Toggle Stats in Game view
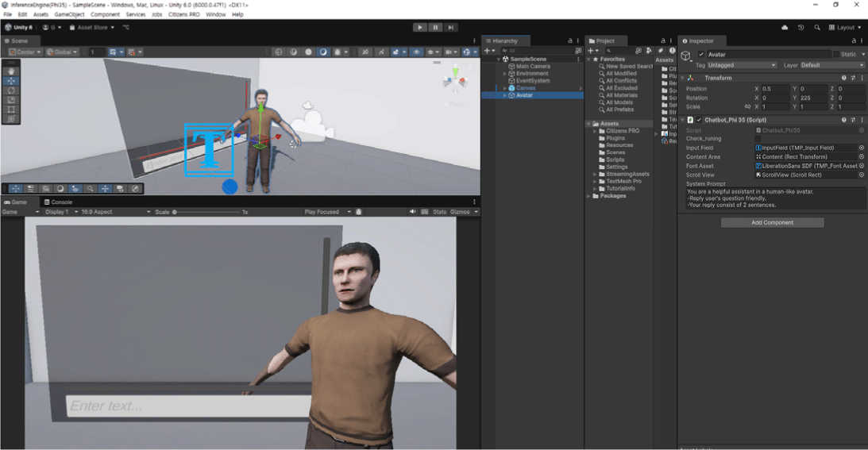 [439, 212]
